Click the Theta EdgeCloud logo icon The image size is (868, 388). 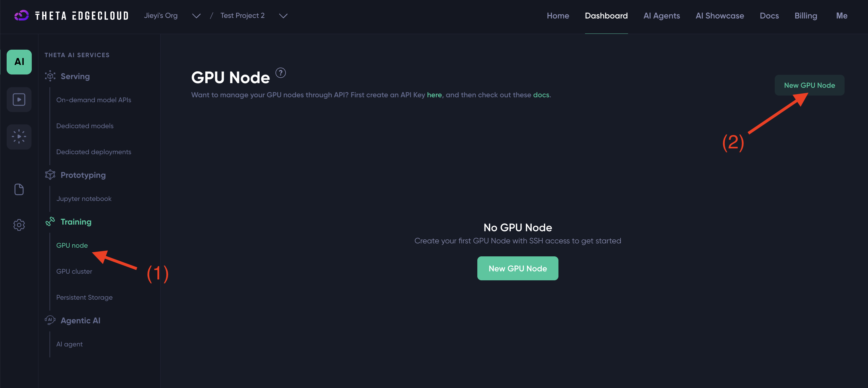22,16
